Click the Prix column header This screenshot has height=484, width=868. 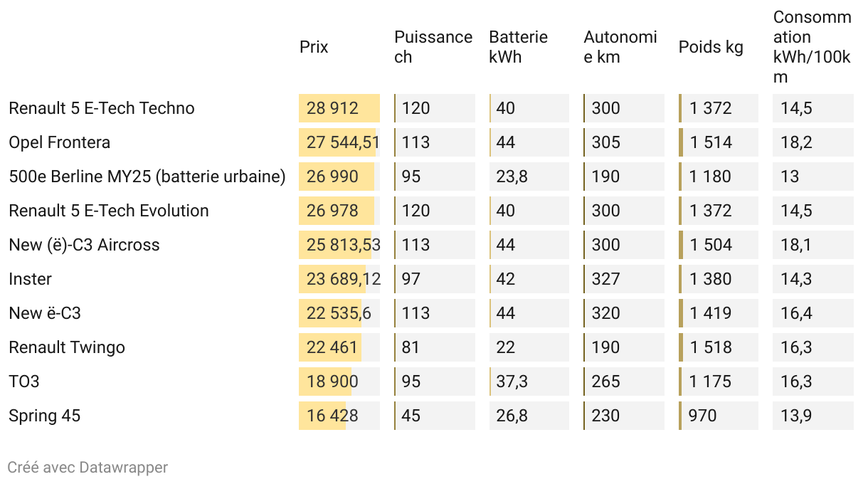[x=314, y=47]
